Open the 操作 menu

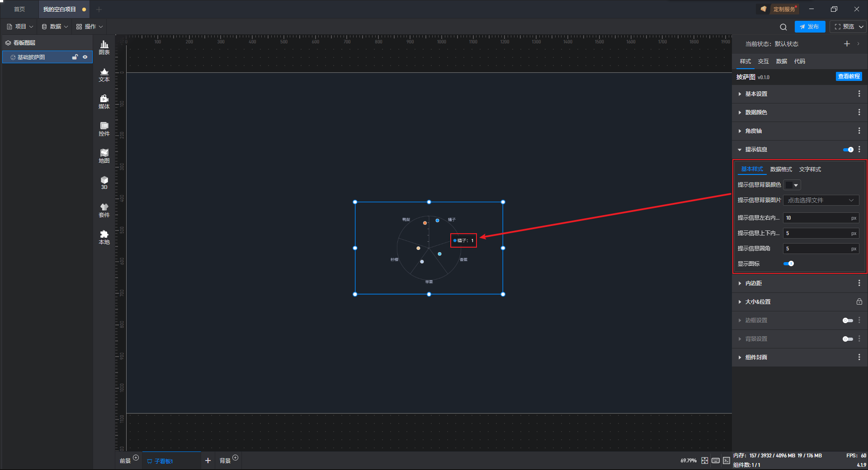pos(90,27)
